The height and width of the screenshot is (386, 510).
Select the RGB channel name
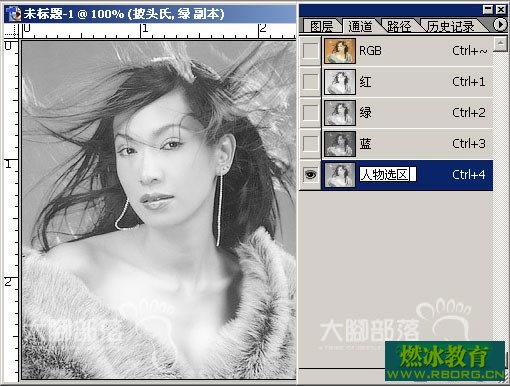coord(370,51)
